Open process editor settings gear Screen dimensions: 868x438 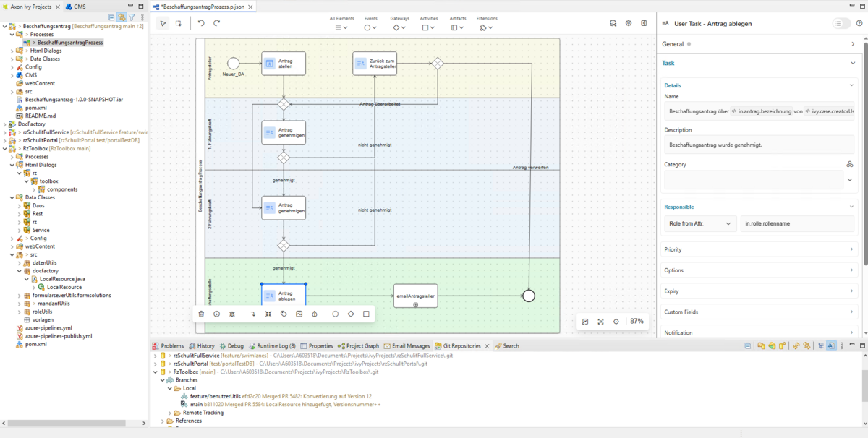click(x=629, y=23)
